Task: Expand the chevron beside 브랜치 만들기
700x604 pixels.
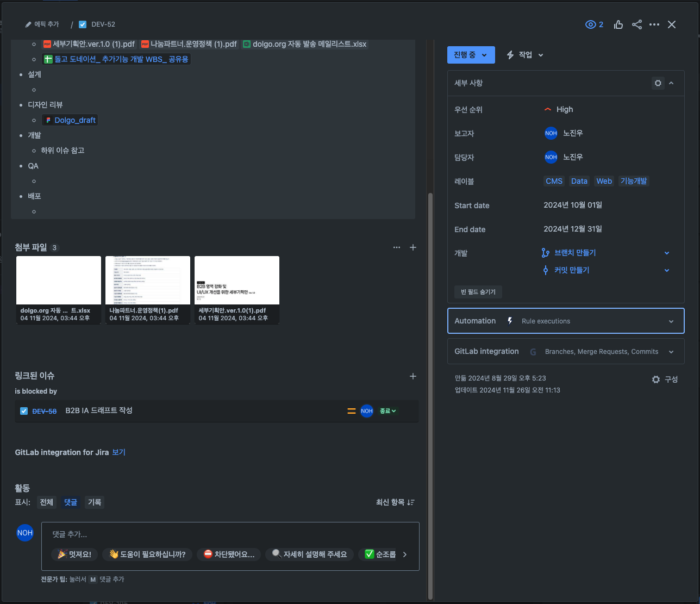Action: (x=667, y=253)
